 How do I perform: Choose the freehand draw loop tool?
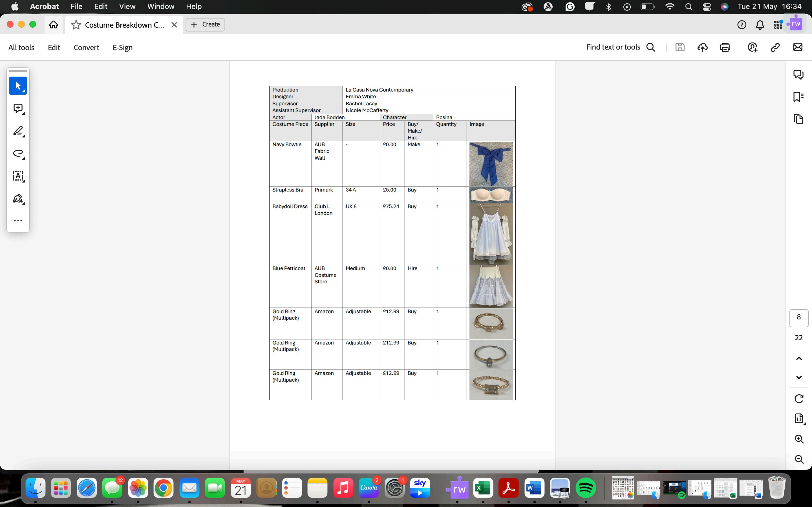18,153
